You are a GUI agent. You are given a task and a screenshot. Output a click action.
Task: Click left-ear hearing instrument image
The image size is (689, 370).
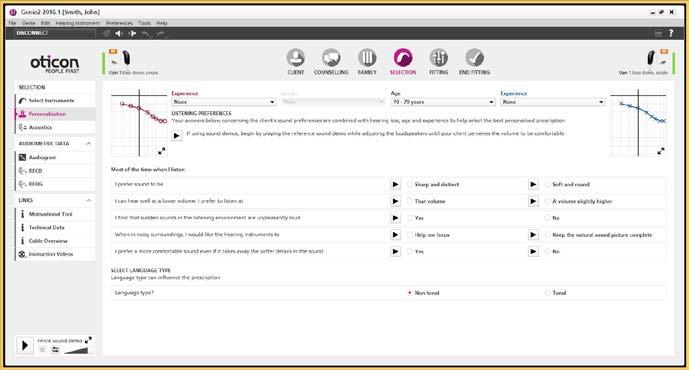(x=651, y=58)
